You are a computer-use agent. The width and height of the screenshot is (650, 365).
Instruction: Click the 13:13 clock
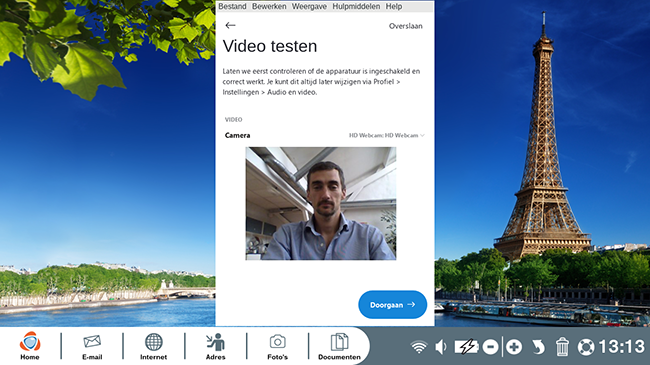click(x=622, y=347)
